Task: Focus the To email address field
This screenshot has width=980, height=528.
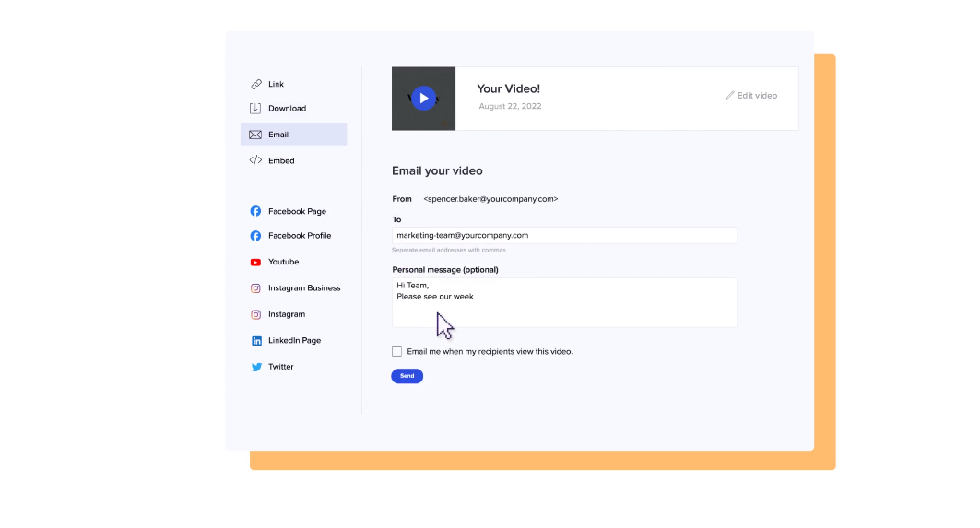Action: click(x=564, y=236)
